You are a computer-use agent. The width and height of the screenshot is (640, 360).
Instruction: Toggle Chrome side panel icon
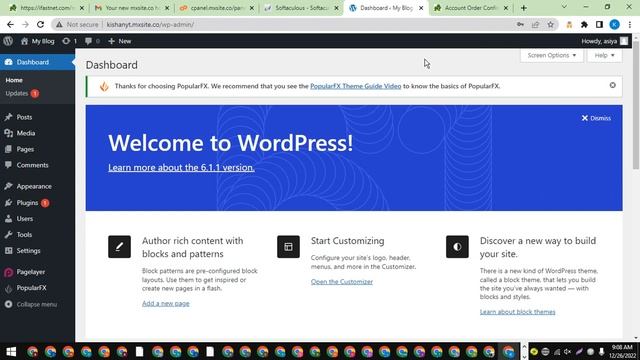point(599,24)
